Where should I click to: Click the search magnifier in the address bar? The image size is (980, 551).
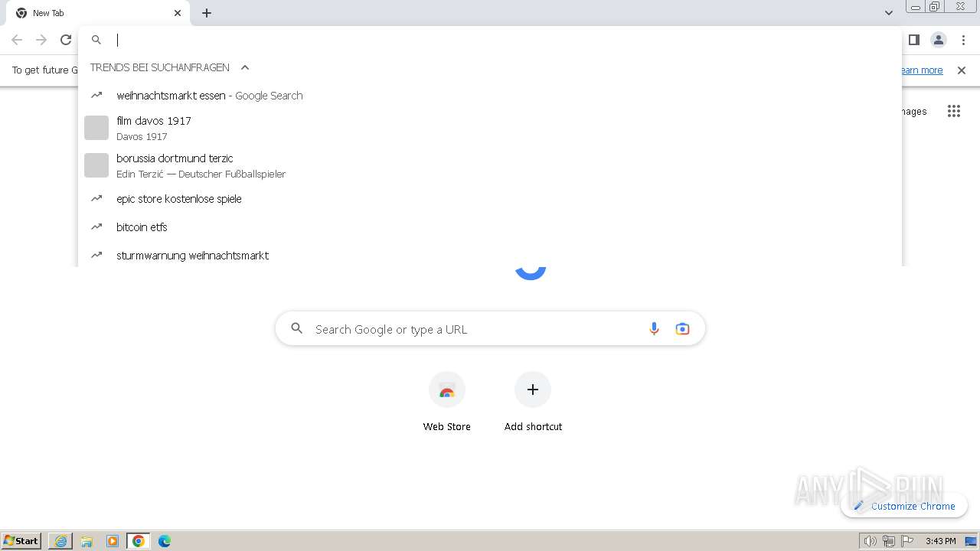(x=96, y=40)
